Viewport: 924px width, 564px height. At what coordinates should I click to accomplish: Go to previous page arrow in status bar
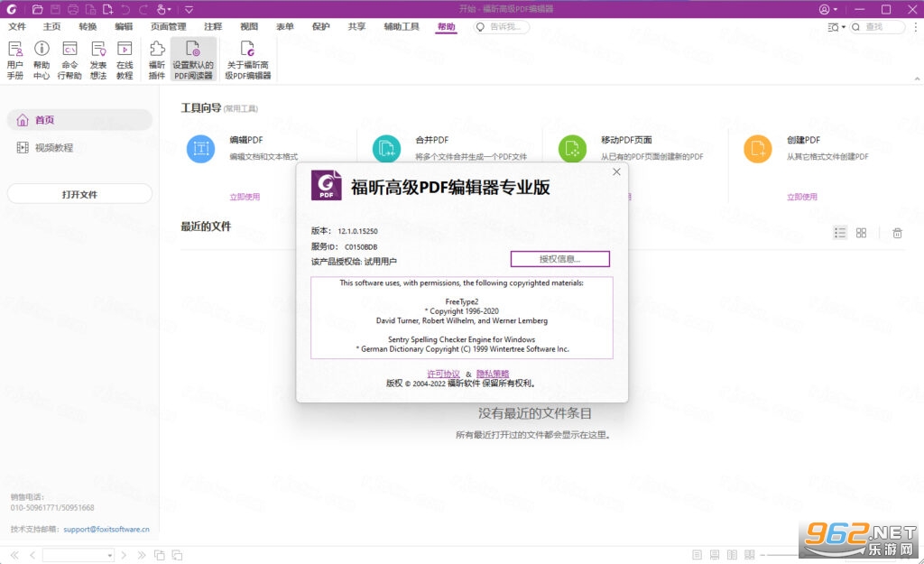point(32,555)
